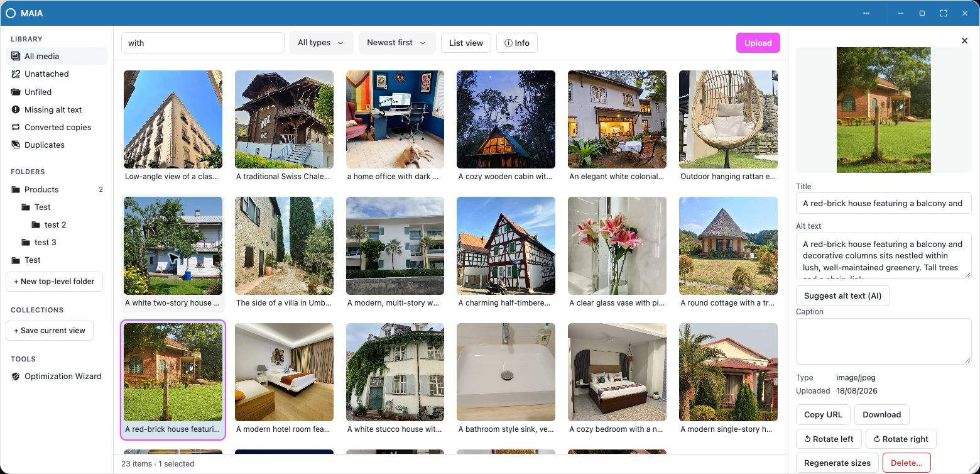The width and height of the screenshot is (980, 474).
Task: Show the Missing alt text alert icon
Action: click(16, 109)
